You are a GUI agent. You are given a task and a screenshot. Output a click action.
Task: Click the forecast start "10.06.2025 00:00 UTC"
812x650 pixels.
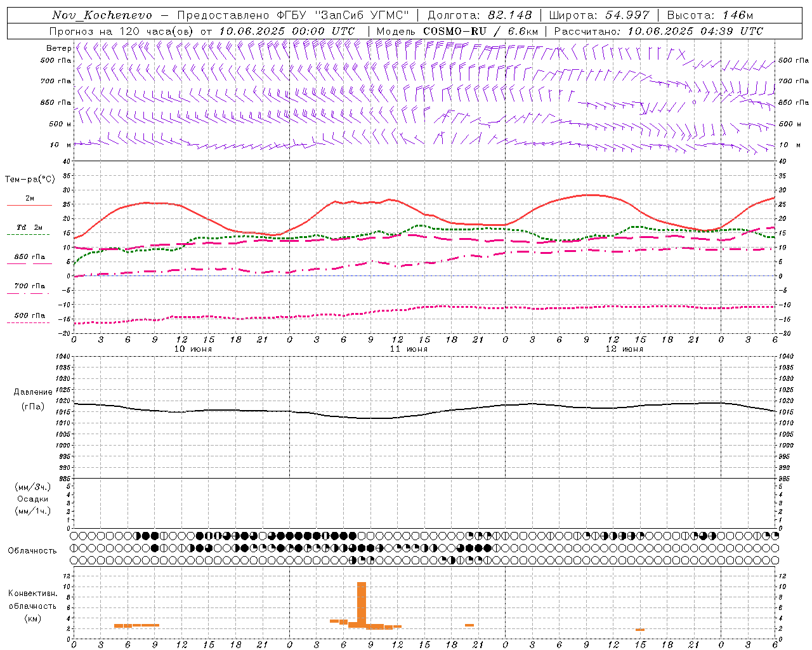coord(287,31)
